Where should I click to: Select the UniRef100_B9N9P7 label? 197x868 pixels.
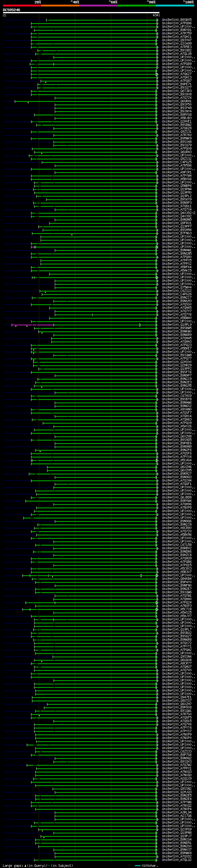point(176,375)
